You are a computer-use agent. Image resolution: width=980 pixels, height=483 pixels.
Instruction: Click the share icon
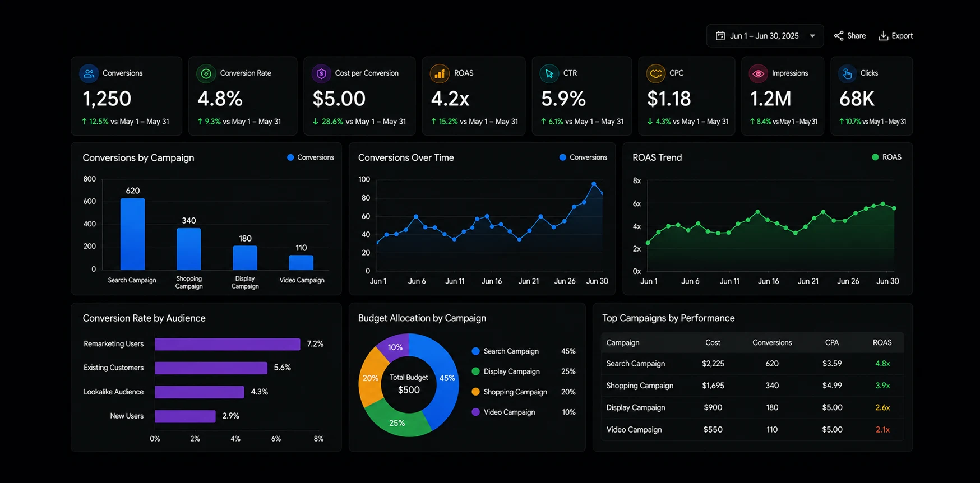(x=839, y=36)
